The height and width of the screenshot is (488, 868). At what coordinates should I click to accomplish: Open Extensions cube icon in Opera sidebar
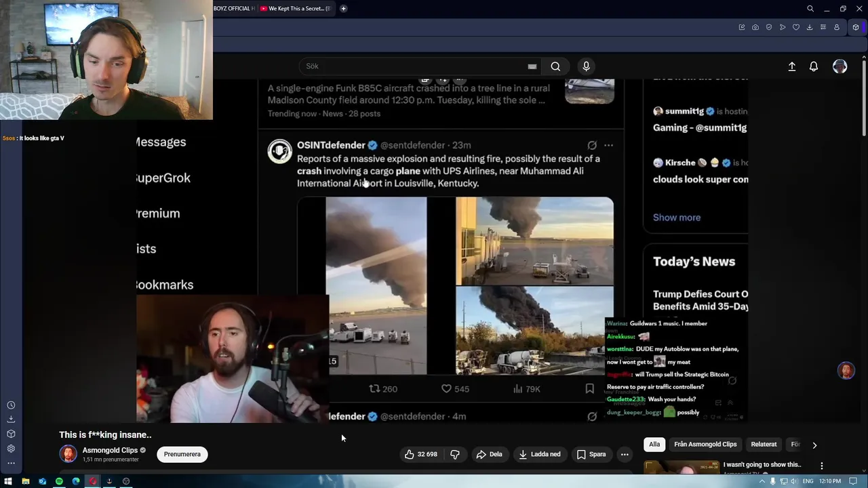point(11,434)
